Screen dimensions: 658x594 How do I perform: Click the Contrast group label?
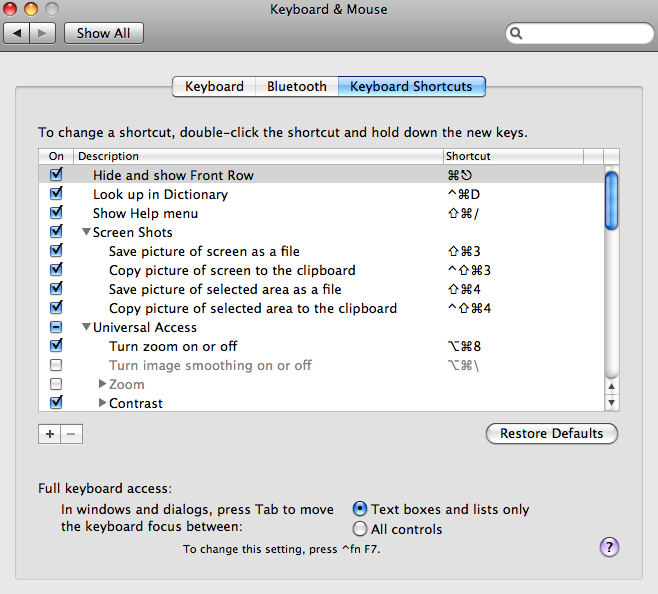point(136,403)
